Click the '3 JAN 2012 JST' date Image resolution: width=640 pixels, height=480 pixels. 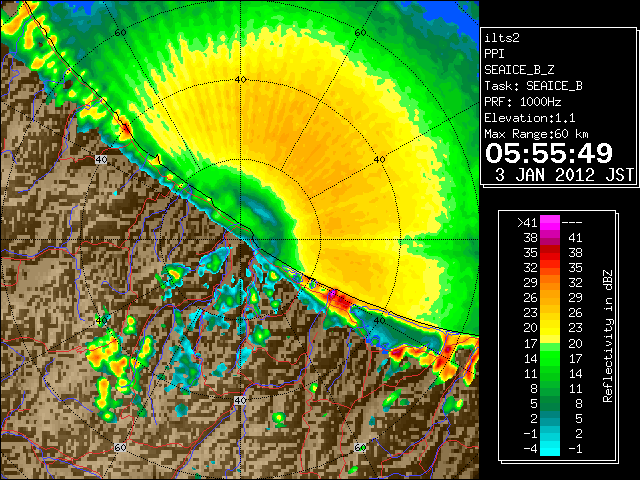pos(564,175)
